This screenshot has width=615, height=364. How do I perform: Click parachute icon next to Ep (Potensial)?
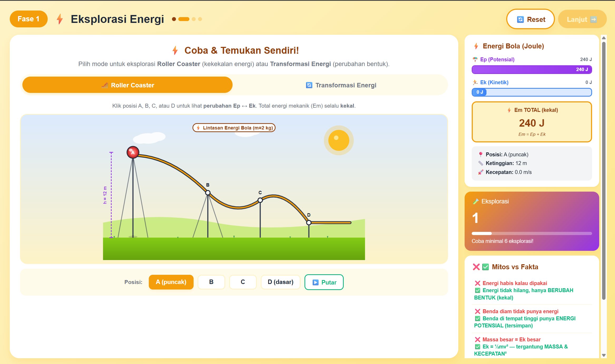click(x=475, y=59)
